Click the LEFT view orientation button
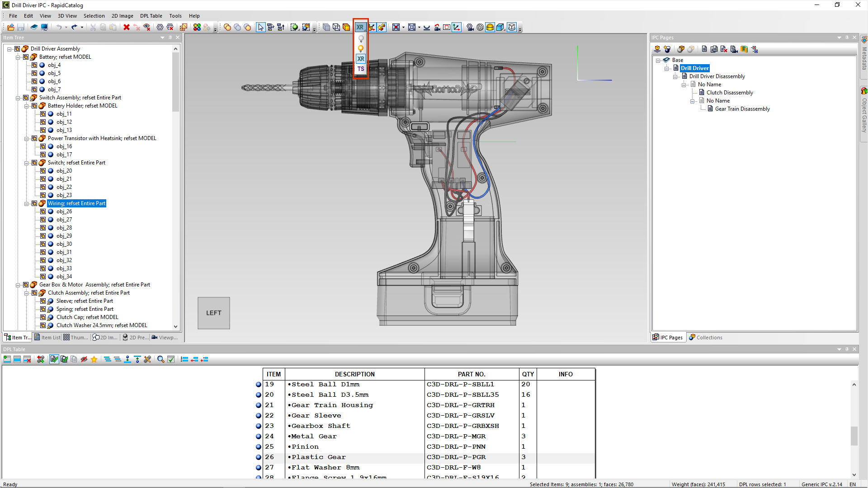868x488 pixels. tap(214, 313)
